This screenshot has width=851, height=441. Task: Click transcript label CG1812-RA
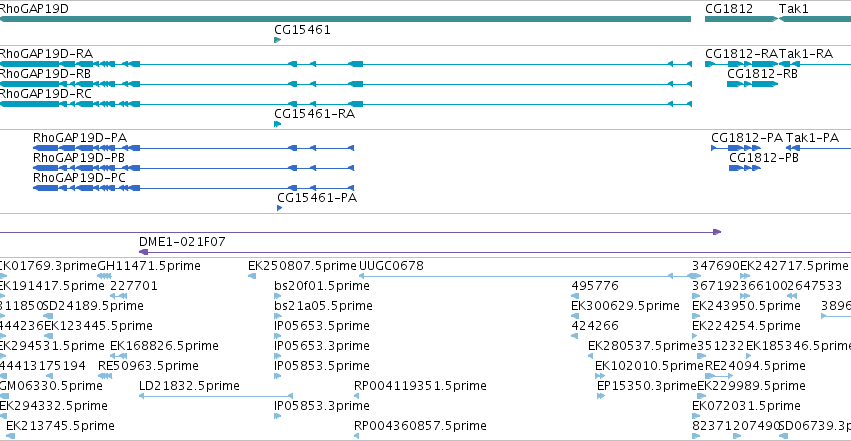tap(741, 53)
